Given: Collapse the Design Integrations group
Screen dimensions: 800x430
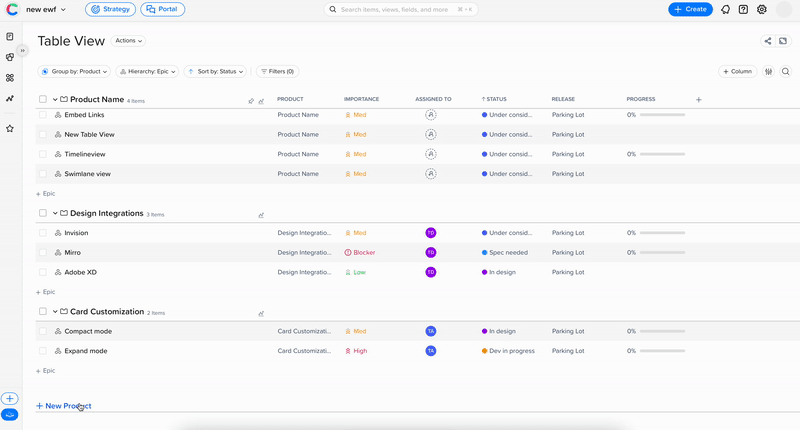Looking at the screenshot, I should coord(55,214).
